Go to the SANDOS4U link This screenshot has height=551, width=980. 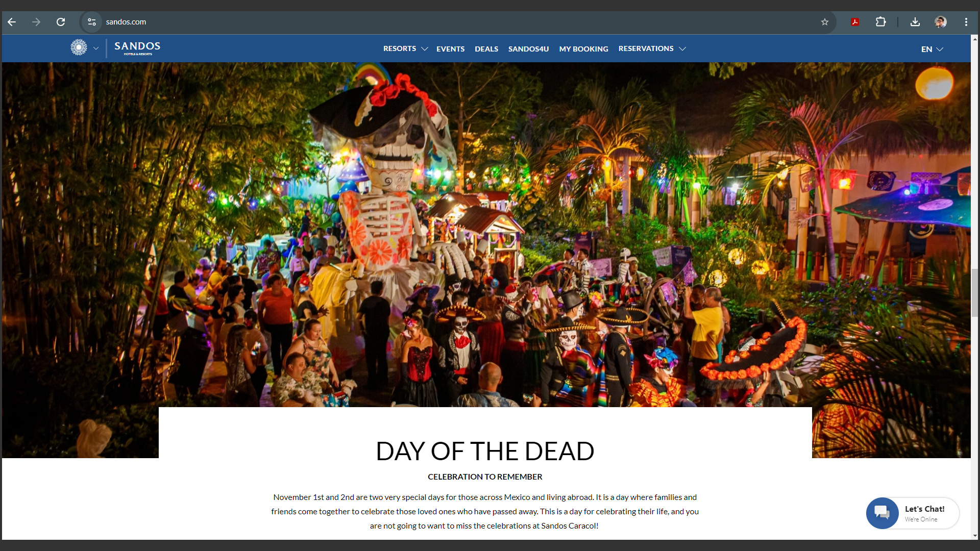click(528, 49)
